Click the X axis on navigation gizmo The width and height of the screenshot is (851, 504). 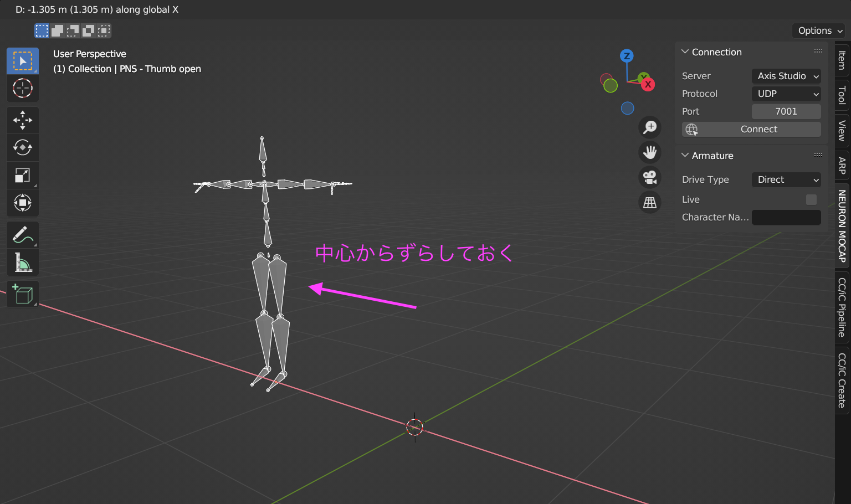point(648,85)
